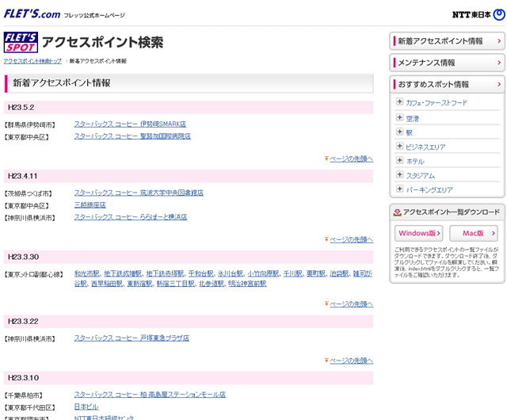Open スターバックス コーヒー 戸塚東急プラザ店 link
This screenshot has height=420, width=507.
coord(132,338)
